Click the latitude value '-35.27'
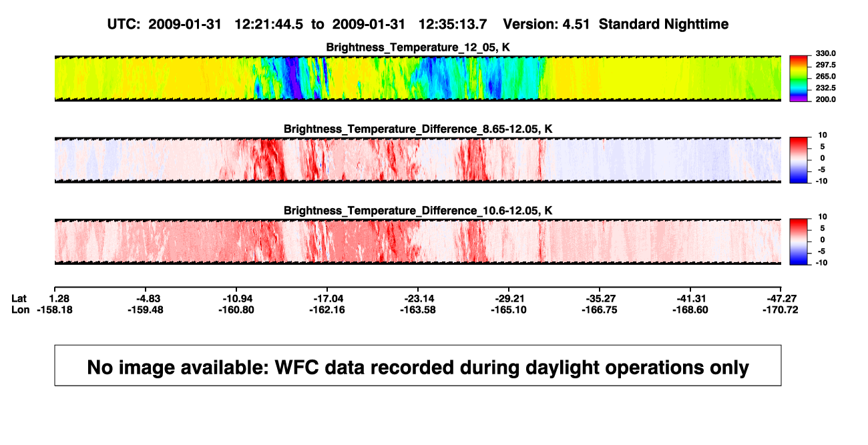868x445 pixels. [x=599, y=298]
